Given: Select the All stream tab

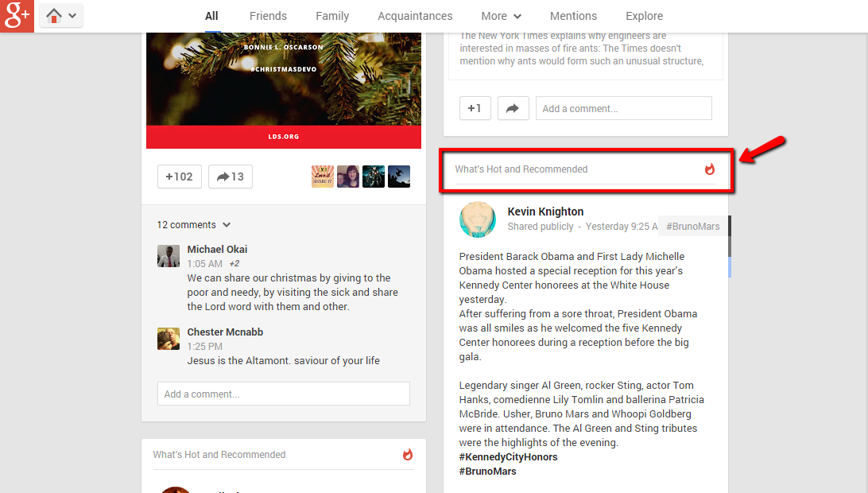Looking at the screenshot, I should coord(211,16).
